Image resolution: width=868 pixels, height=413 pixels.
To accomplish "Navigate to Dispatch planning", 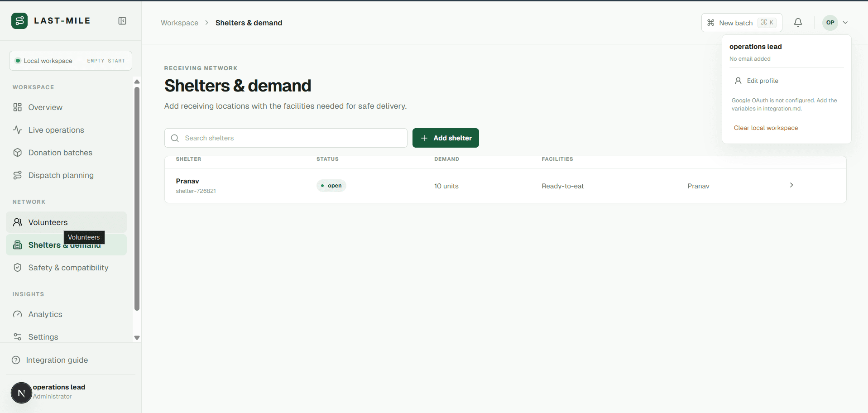I will click(66, 175).
